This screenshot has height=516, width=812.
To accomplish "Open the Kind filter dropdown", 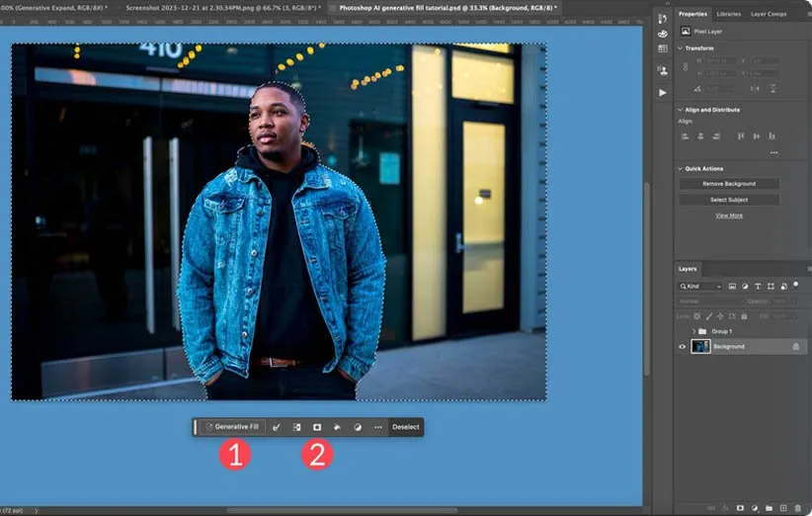I will (699, 287).
